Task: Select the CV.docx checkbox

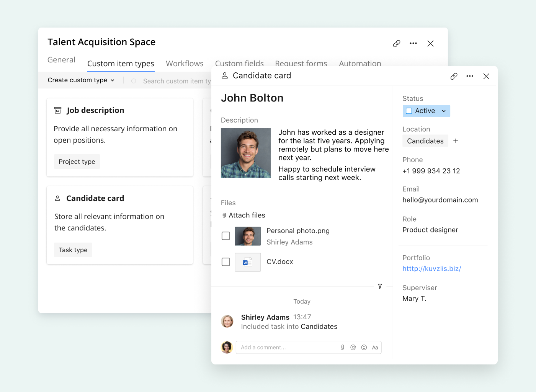Action: pos(226,262)
